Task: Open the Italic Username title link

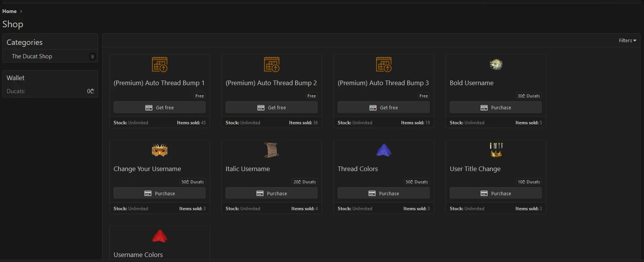Action: coord(248,169)
